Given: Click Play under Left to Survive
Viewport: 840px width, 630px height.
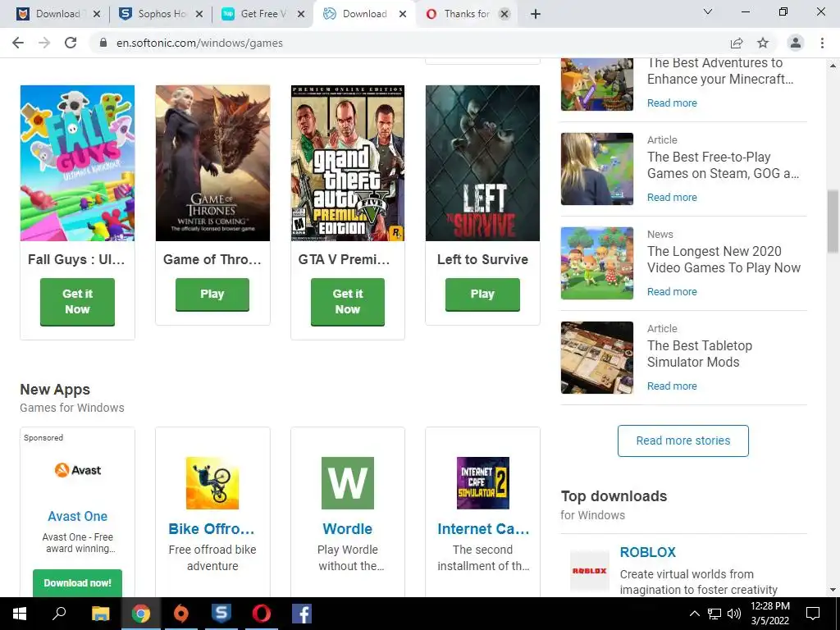Looking at the screenshot, I should click(x=482, y=294).
